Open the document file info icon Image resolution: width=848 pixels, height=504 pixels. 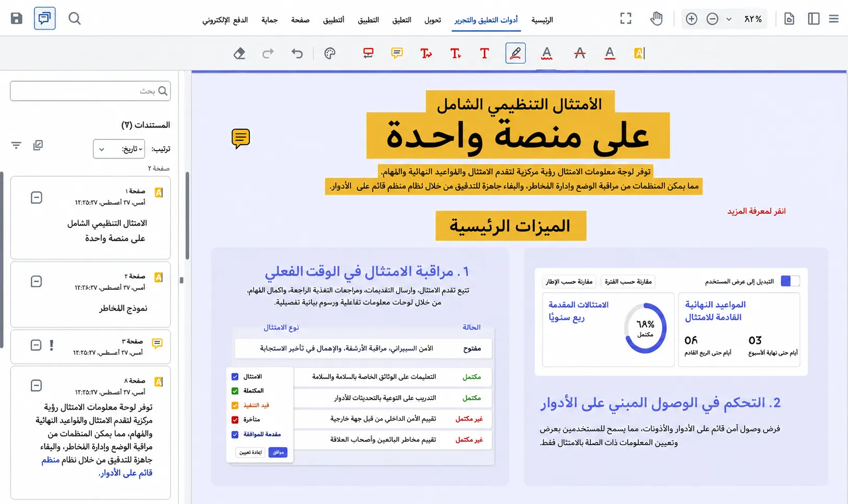tap(790, 19)
